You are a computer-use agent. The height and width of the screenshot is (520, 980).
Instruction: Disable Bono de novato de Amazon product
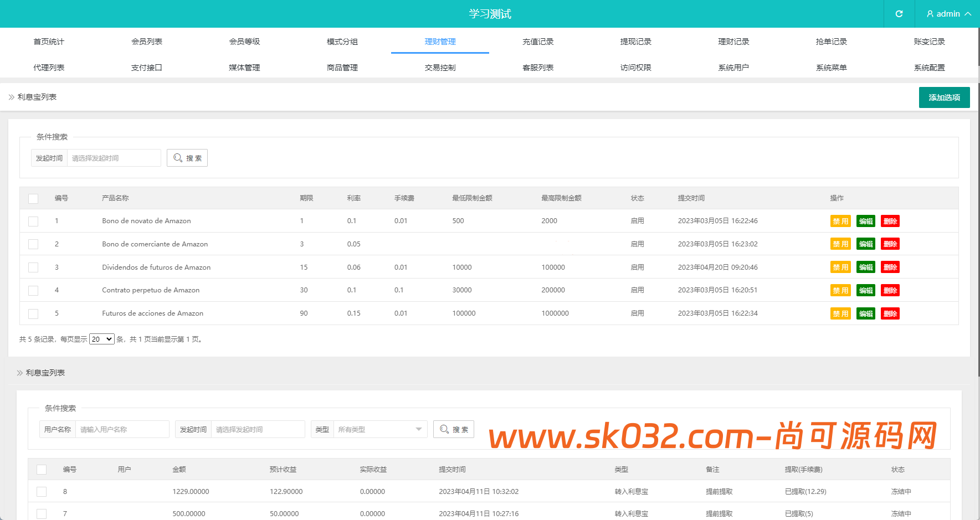pyautogui.click(x=840, y=221)
